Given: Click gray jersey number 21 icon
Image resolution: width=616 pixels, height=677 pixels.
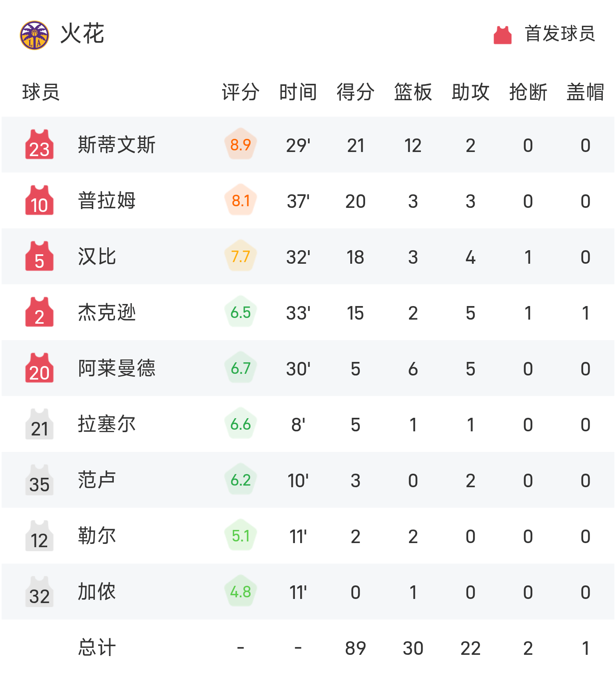Looking at the screenshot, I should pos(39,424).
